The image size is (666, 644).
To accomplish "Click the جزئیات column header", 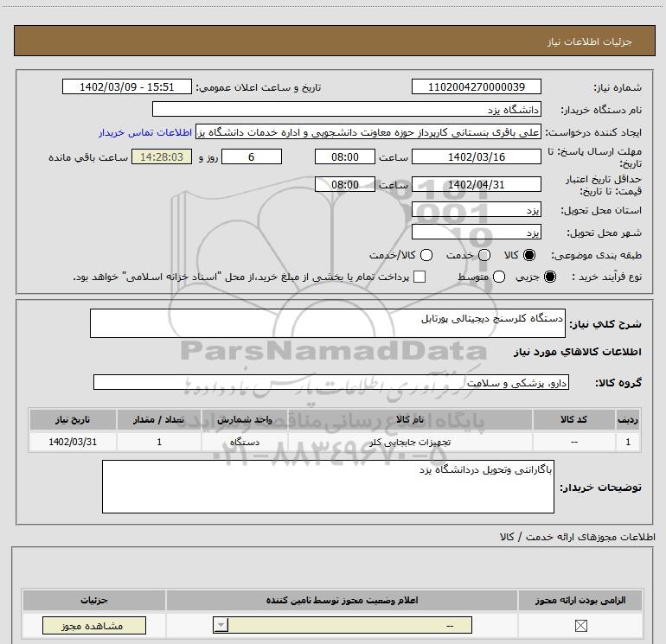I will (x=94, y=600).
